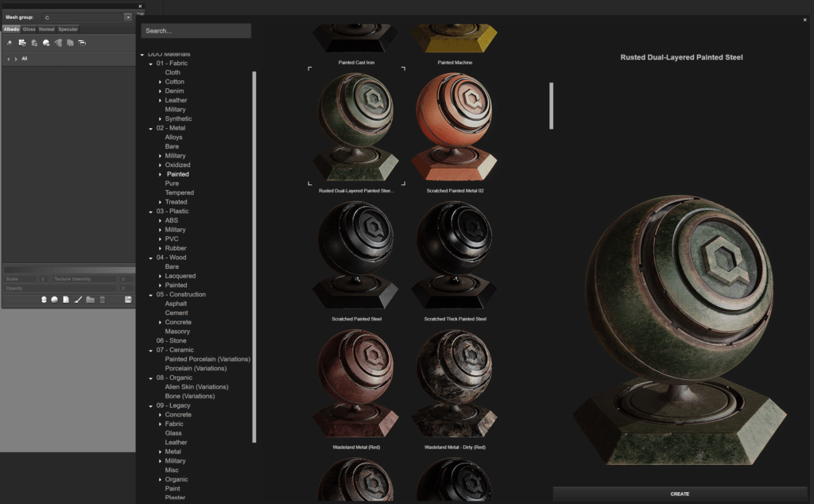
Task: Expand the ABS plastic subfolder
Action: point(160,220)
